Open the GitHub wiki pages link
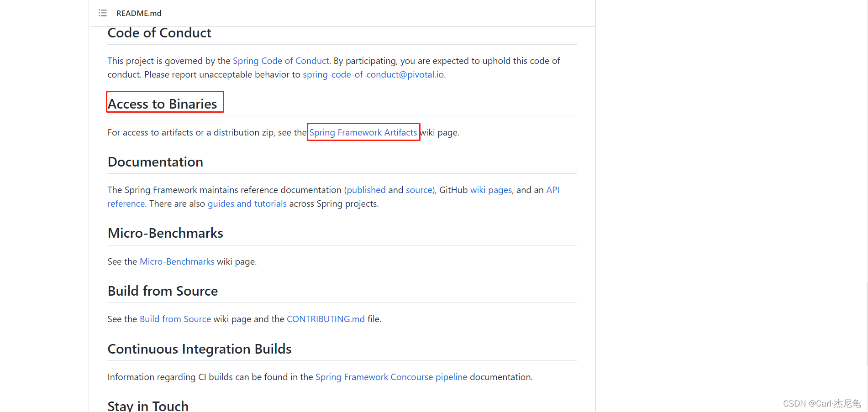This screenshot has width=868, height=412. click(x=491, y=190)
